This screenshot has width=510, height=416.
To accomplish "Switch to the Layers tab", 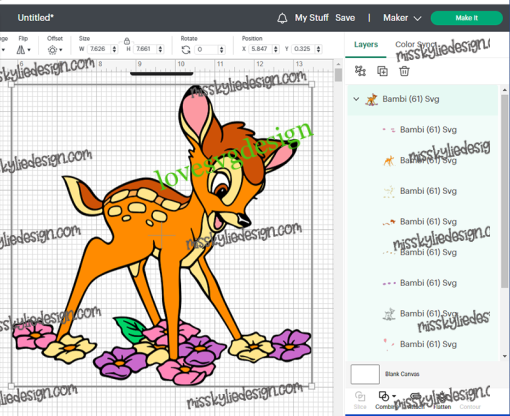I will click(x=366, y=44).
